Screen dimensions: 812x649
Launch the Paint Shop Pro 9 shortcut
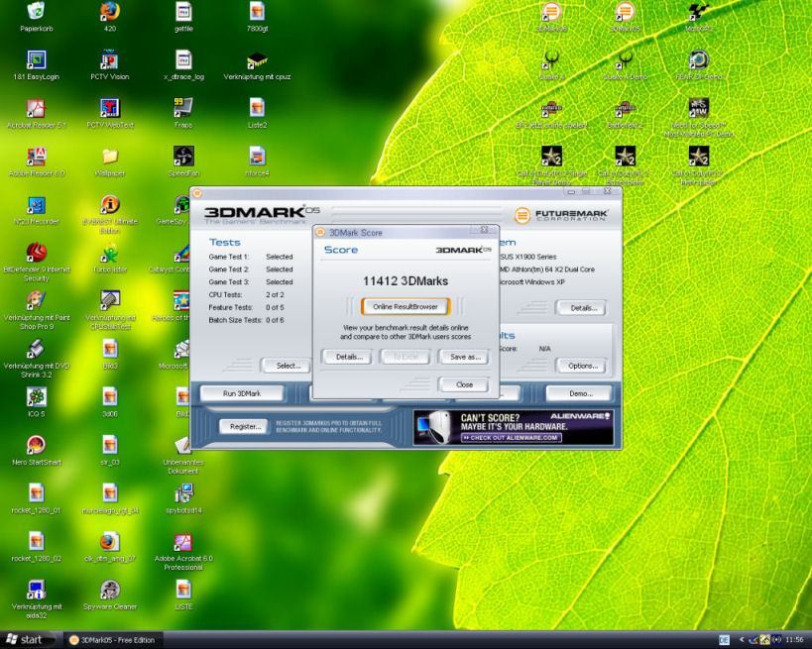(x=37, y=300)
